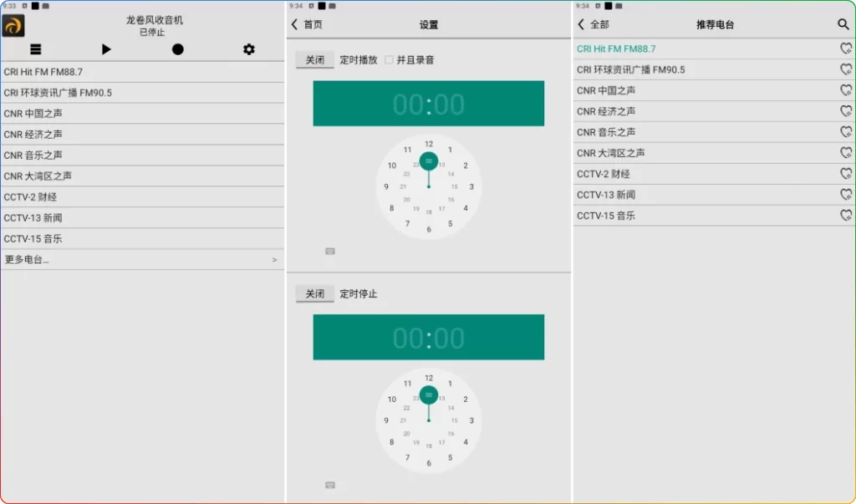Screen dimensions: 856x504
Task: Enable the 并且录音 checkbox
Action: (389, 59)
